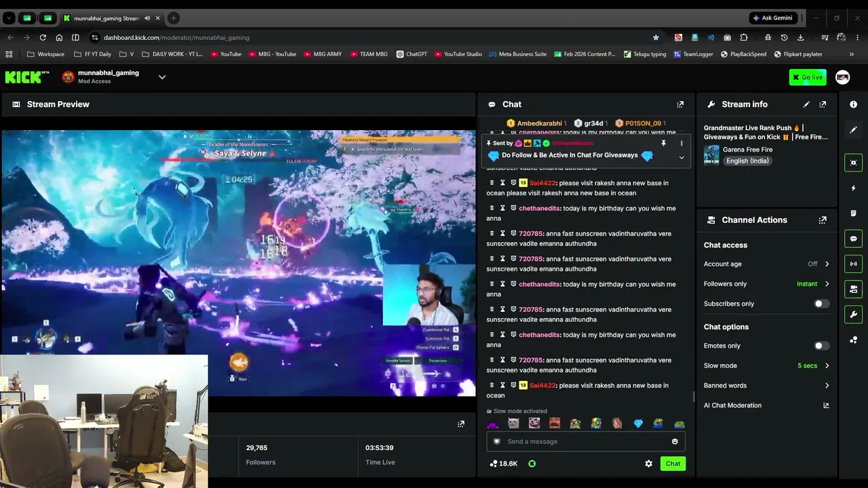Open the info icon in right sidebar
The width and height of the screenshot is (868, 488).
tap(853, 104)
